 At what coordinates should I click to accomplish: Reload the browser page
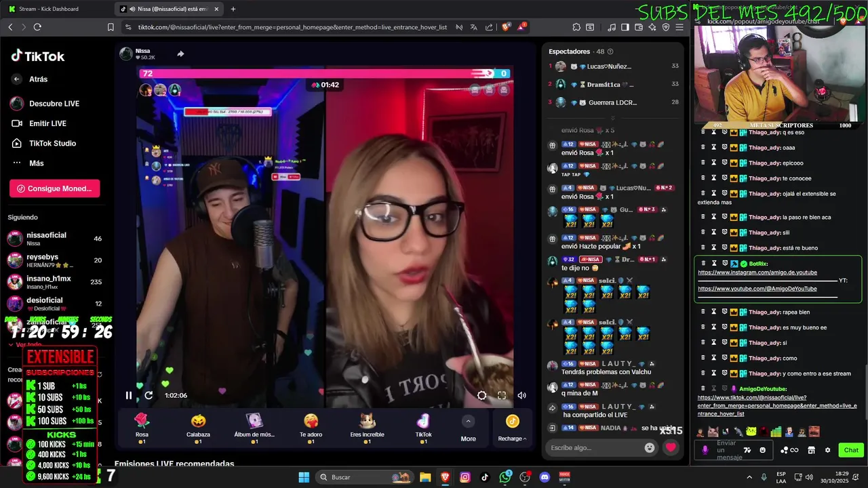37,27
